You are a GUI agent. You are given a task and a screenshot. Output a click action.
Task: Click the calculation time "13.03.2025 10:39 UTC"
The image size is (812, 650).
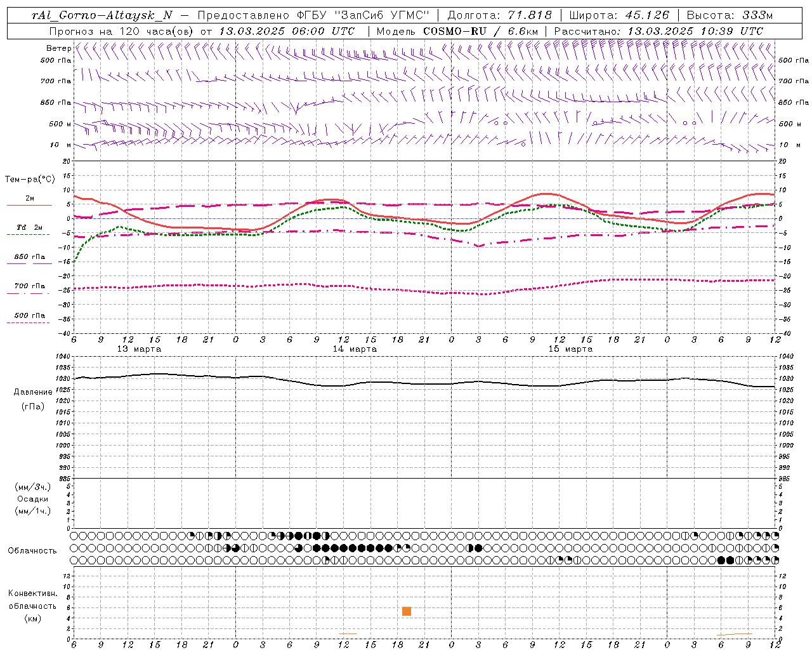695,31
